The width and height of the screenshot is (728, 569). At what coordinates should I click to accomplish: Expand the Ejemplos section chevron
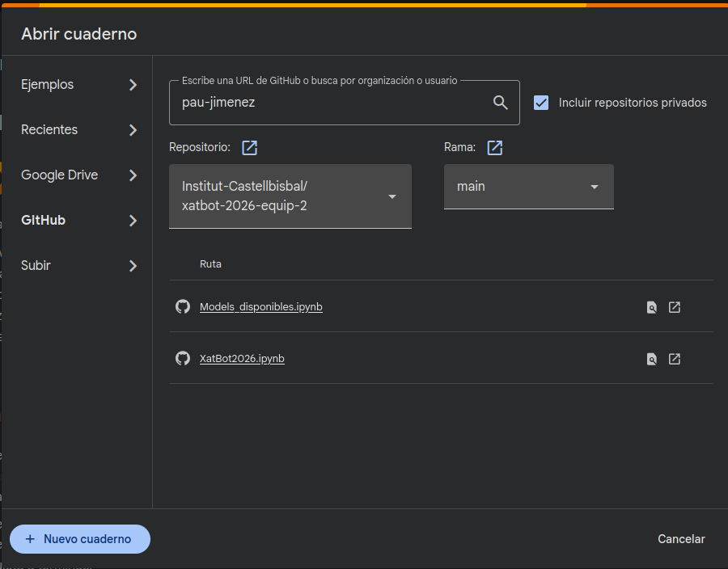coord(133,85)
